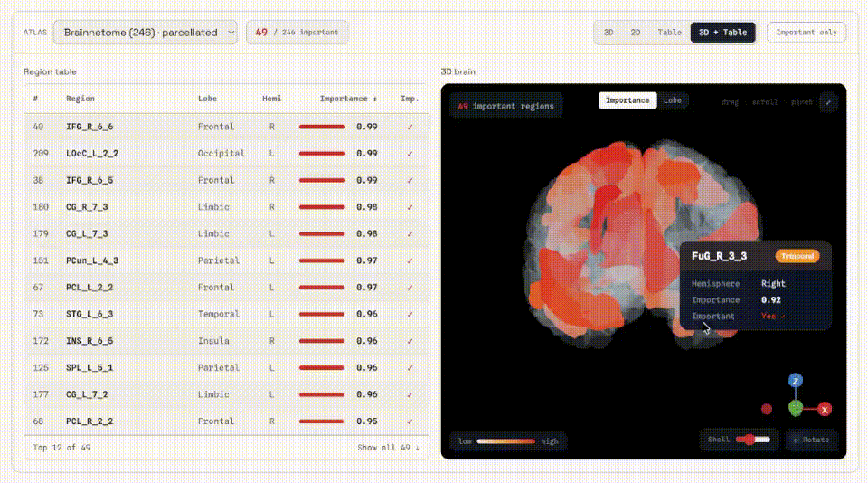The image size is (868, 483).
Task: Click the 0.95 importance value
Action: tap(366, 421)
